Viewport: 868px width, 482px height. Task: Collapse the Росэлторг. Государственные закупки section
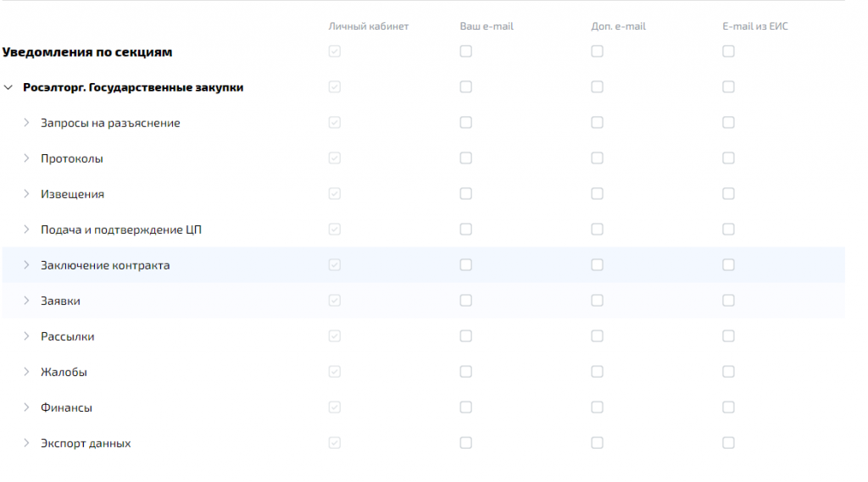8,87
